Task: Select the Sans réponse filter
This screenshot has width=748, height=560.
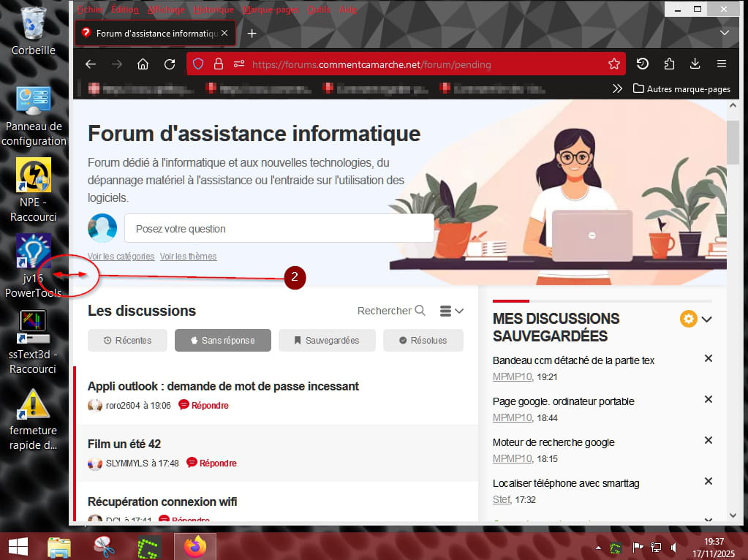Action: pos(222,341)
